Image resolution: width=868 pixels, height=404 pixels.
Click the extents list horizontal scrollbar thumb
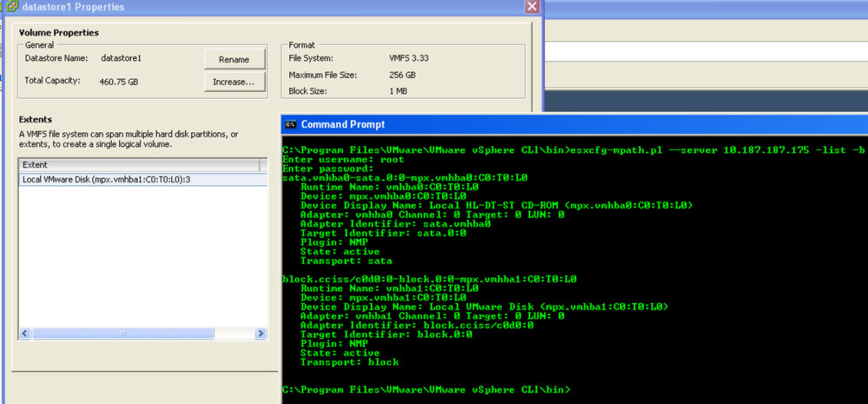[123, 334]
